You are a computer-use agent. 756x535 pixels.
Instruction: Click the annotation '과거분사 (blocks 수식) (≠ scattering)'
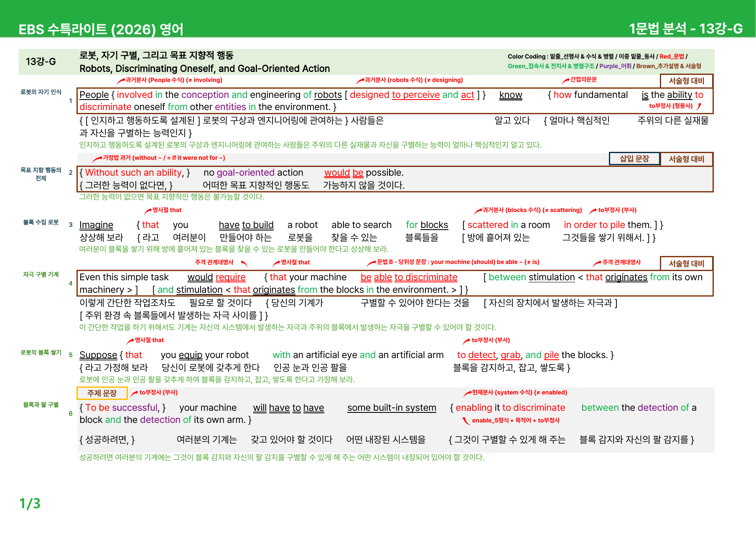coord(532,210)
